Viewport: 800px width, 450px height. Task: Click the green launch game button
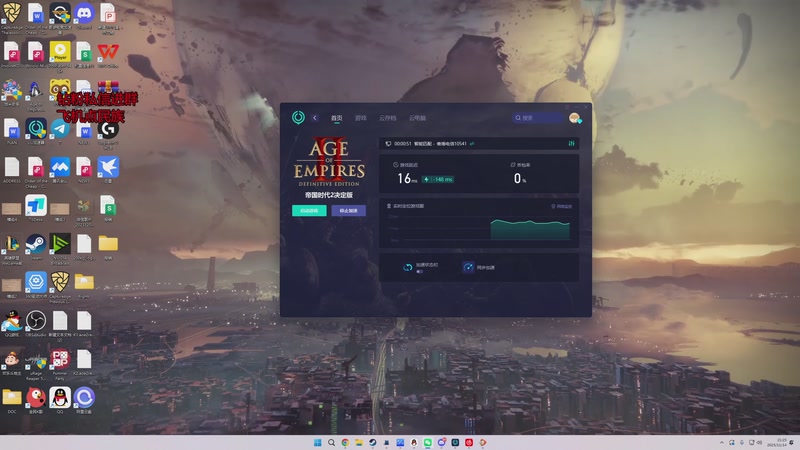309,210
